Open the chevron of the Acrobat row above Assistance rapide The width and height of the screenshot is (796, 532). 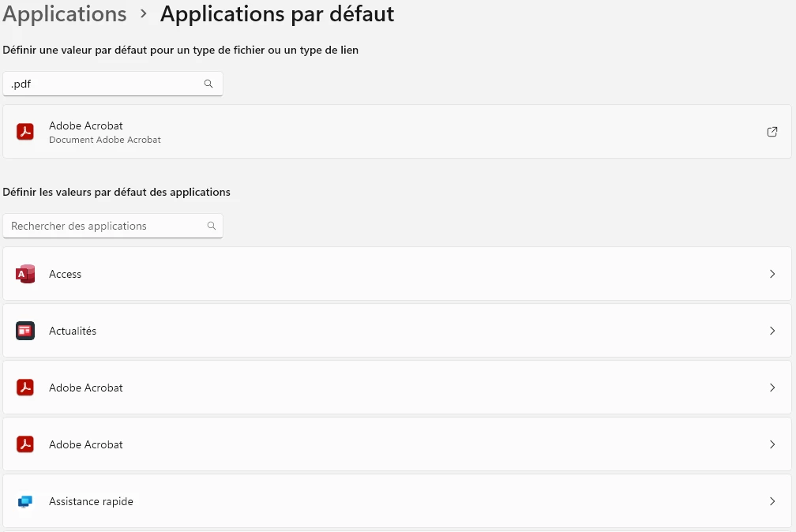(772, 444)
